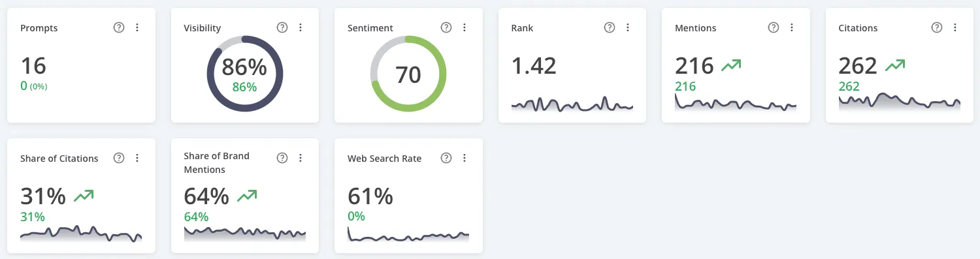Click the Web Search Rate sparkline

point(408,234)
